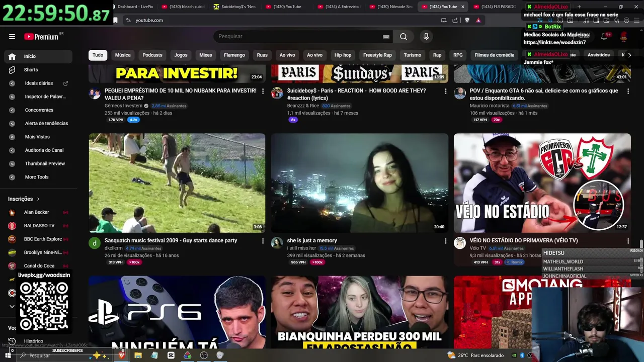Open Concorrentes in the sidebar
Viewport: 644px width, 362px height.
[38, 110]
